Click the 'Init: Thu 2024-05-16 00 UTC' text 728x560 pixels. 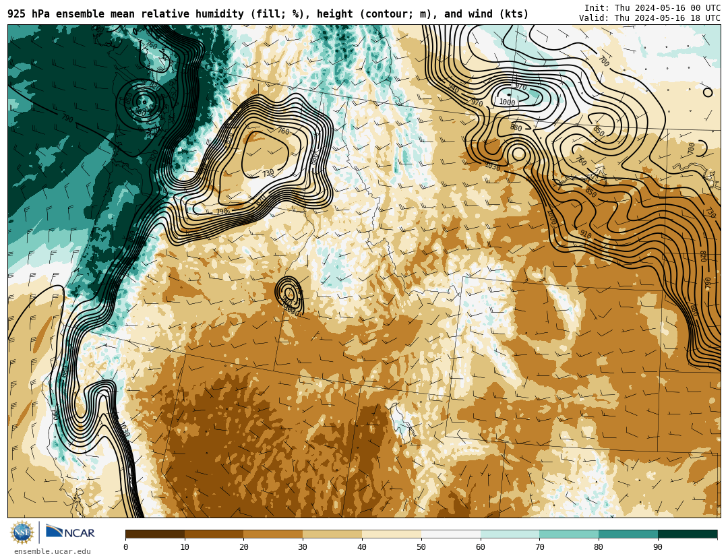coord(653,8)
